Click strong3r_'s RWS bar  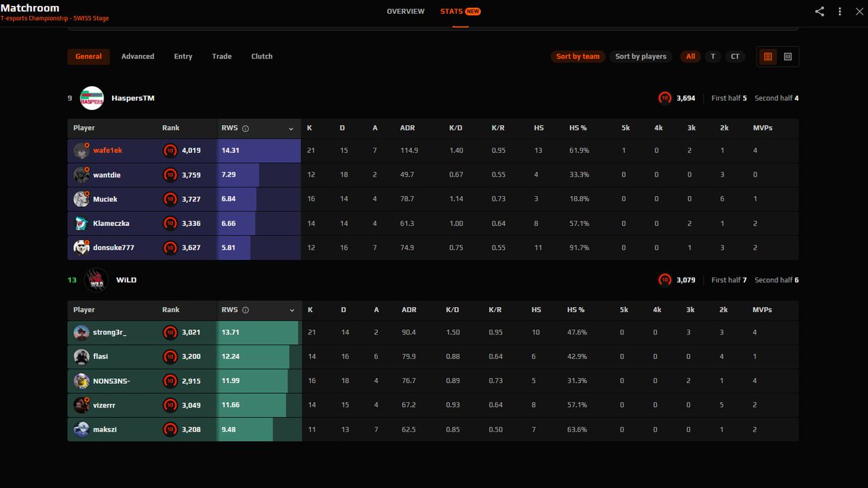coord(257,332)
